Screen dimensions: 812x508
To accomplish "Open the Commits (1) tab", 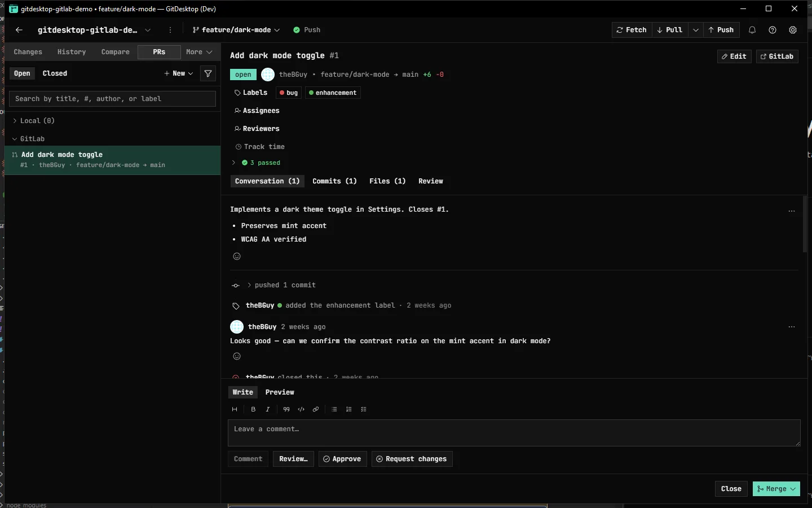I will (x=335, y=181).
